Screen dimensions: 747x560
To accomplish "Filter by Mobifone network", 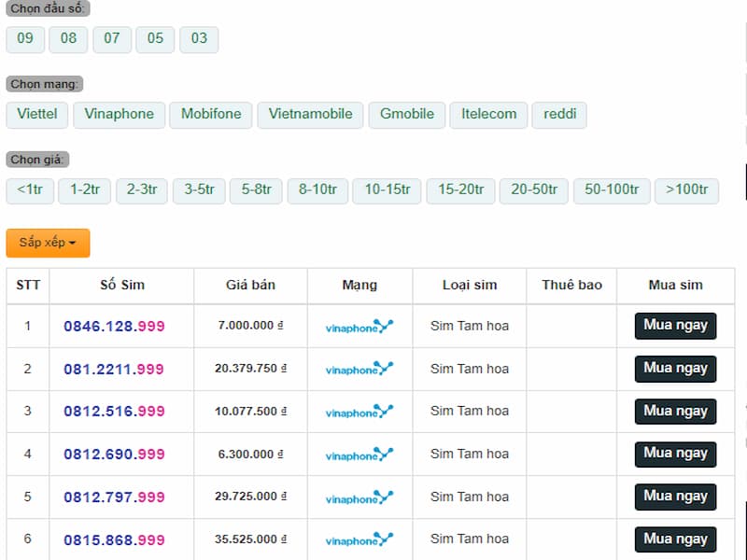I will tap(211, 114).
